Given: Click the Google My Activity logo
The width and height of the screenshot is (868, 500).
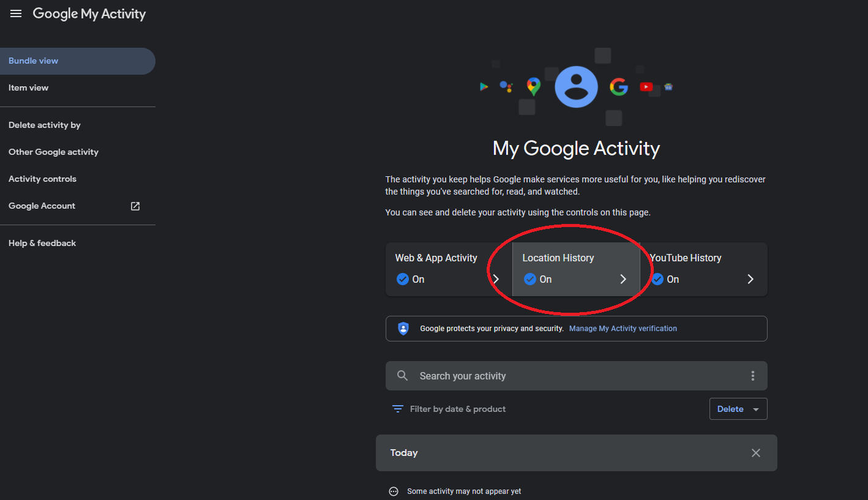Looking at the screenshot, I should point(89,13).
